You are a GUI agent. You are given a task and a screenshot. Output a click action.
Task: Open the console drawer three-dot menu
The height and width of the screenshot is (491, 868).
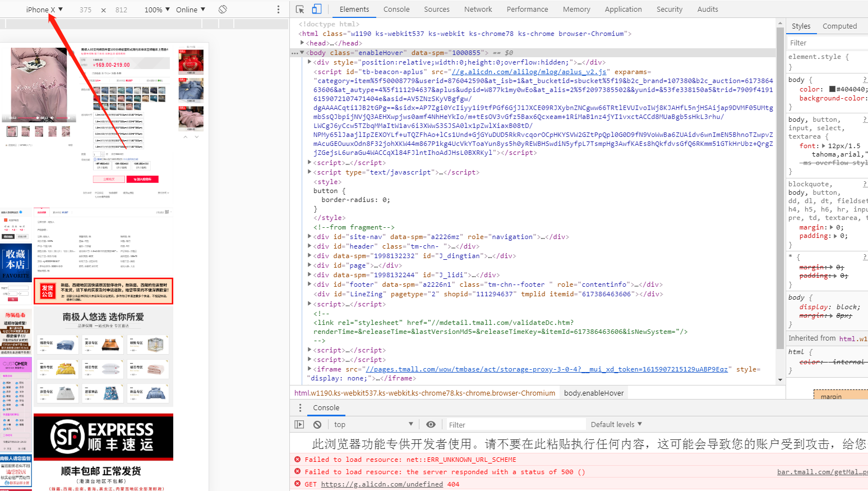(300, 408)
